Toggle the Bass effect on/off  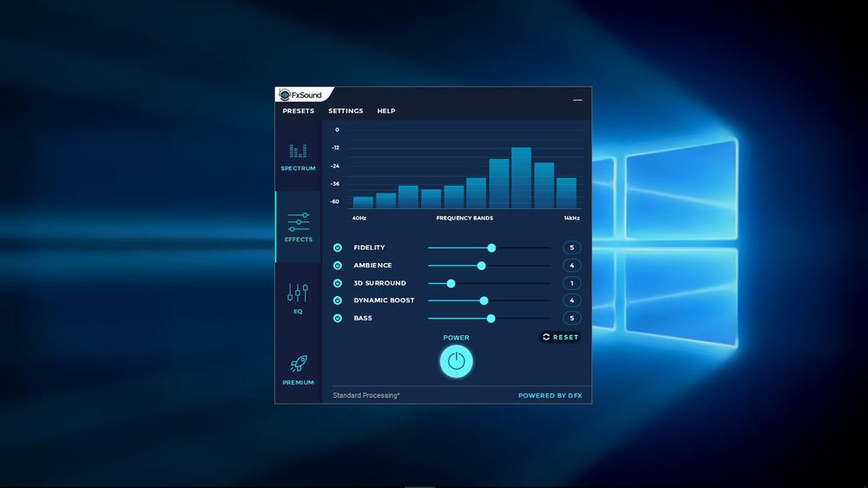(338, 318)
